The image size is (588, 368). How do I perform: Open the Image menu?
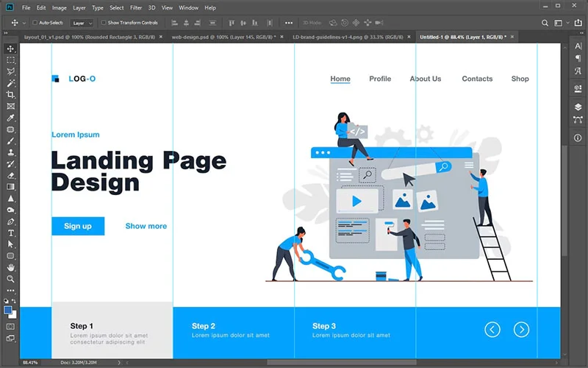(x=60, y=7)
